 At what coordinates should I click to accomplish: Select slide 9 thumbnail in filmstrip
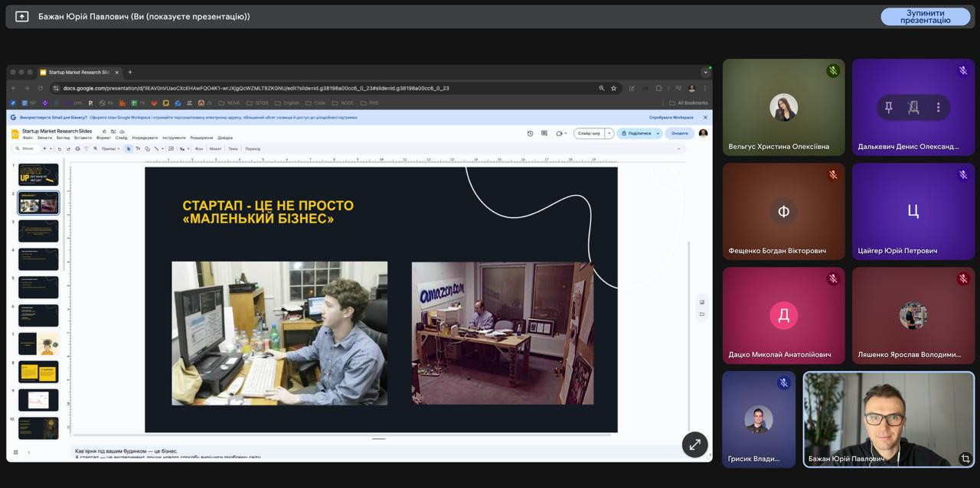(x=38, y=400)
